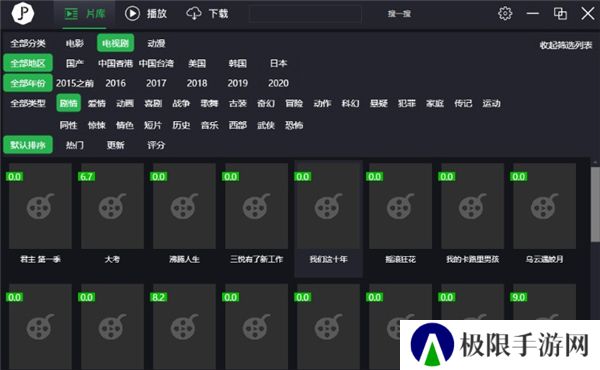600x370 pixels.
Task: Filter by 韩国 region
Action: [x=238, y=63]
